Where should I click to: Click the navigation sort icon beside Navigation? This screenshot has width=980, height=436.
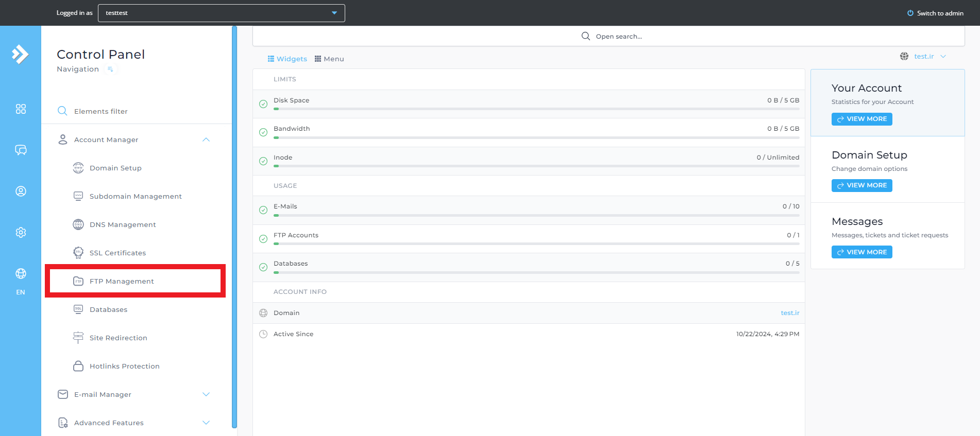(110, 69)
